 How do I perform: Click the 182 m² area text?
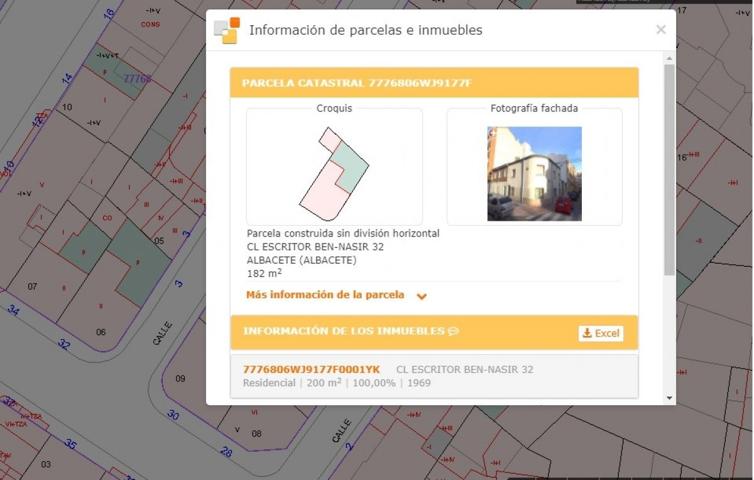coord(264,273)
